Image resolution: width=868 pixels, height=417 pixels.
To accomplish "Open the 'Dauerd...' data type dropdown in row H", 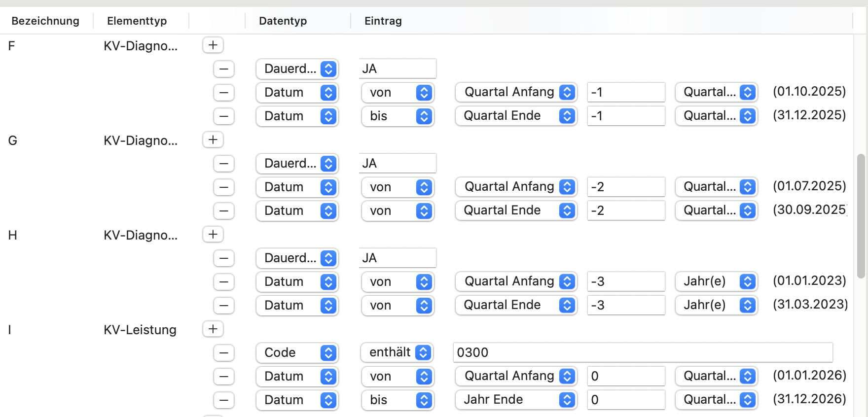I will (x=297, y=258).
